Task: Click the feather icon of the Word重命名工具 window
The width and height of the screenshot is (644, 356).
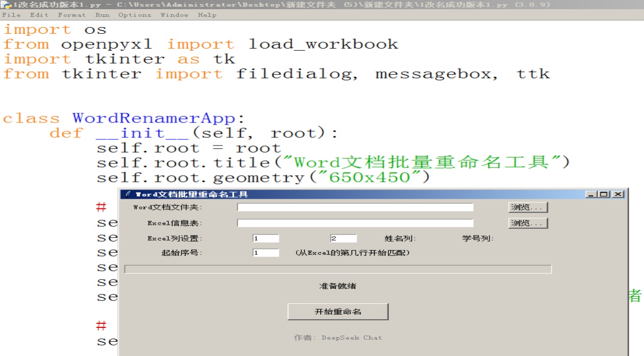Action: coord(129,195)
